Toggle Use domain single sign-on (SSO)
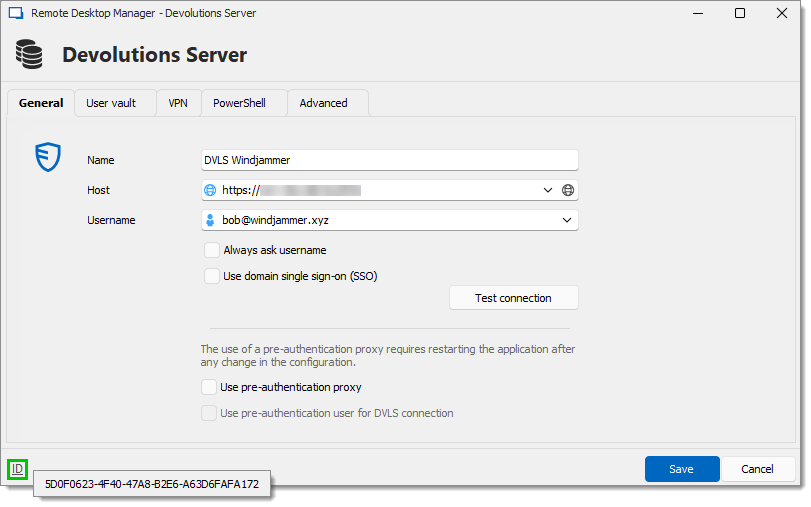This screenshot has height=507, width=811. (212, 276)
